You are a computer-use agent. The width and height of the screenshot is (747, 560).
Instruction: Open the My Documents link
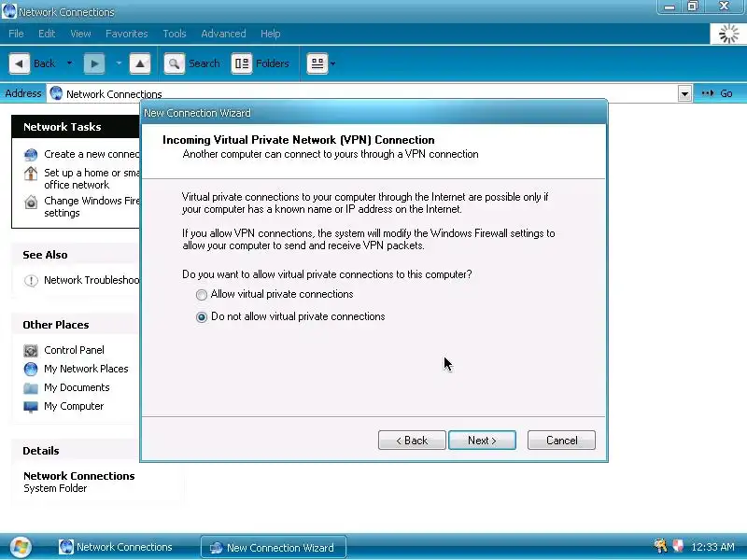(x=77, y=387)
